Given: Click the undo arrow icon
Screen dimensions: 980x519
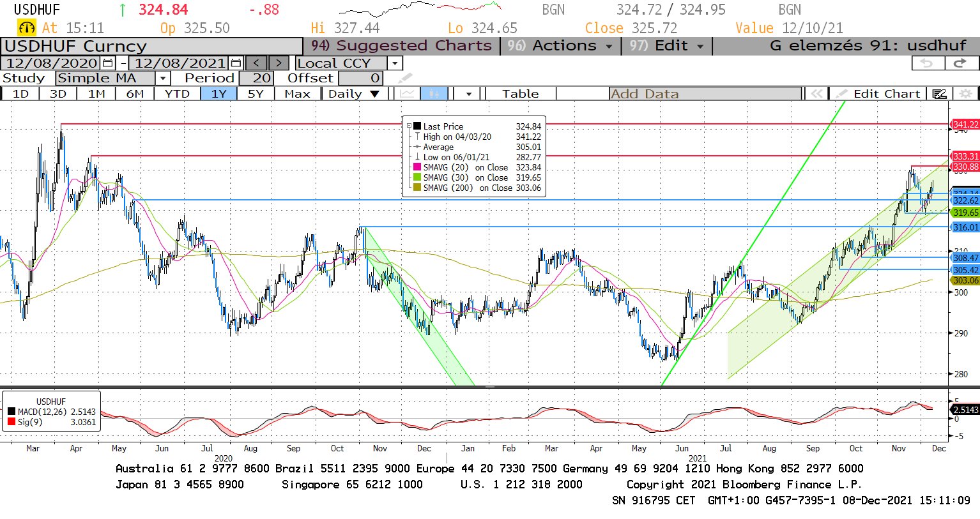Looking at the screenshot, I should point(927,63).
